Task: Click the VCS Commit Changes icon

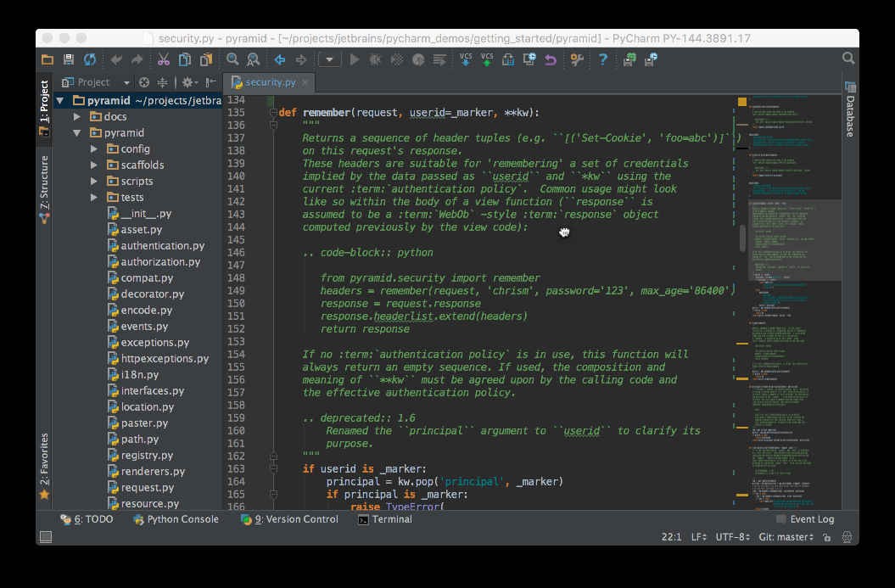Action: coord(487,59)
